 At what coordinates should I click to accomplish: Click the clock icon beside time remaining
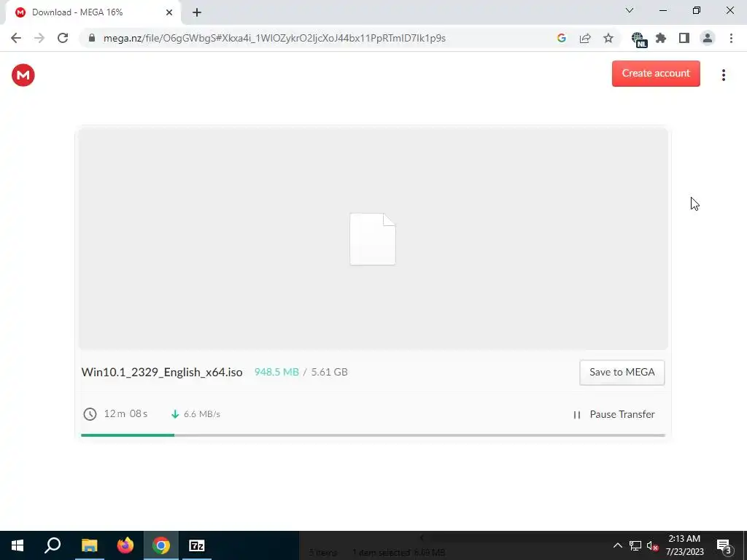(x=90, y=414)
